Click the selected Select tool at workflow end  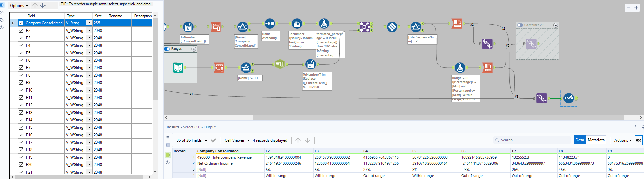click(x=569, y=98)
